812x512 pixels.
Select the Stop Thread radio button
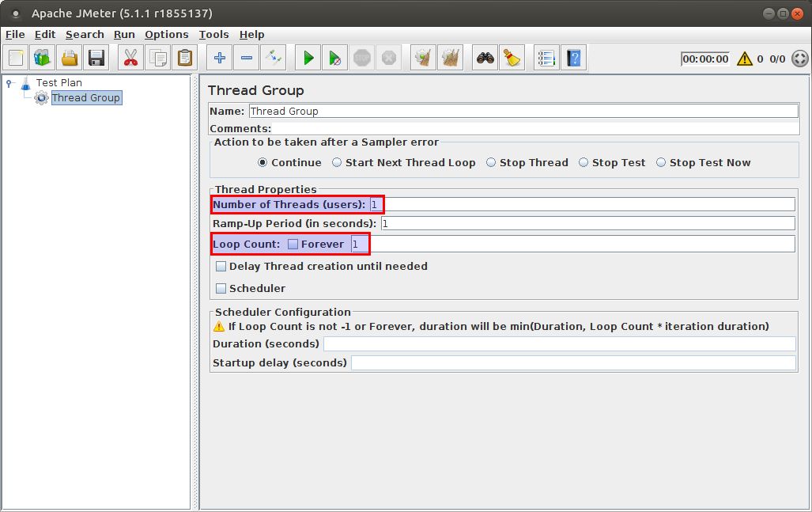pyautogui.click(x=491, y=163)
